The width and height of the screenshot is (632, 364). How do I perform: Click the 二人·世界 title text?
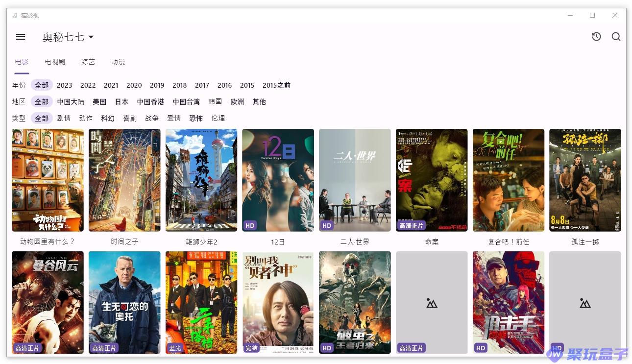(355, 242)
